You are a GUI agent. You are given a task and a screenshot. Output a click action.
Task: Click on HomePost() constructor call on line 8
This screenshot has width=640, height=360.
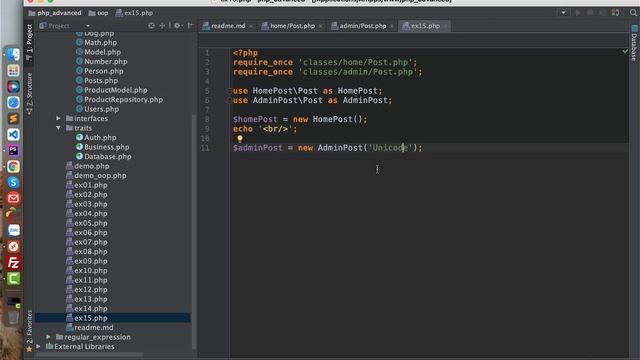tap(337, 119)
